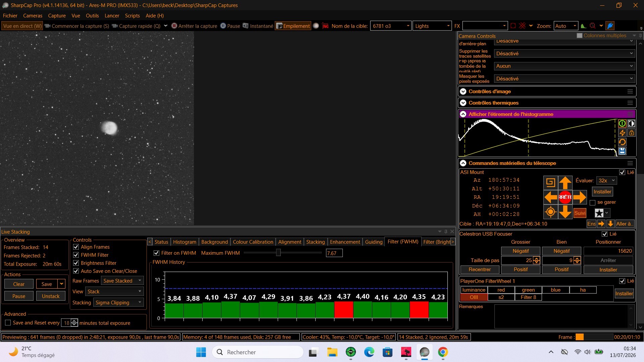
Task: Open the Scripts menu
Action: tap(132, 16)
